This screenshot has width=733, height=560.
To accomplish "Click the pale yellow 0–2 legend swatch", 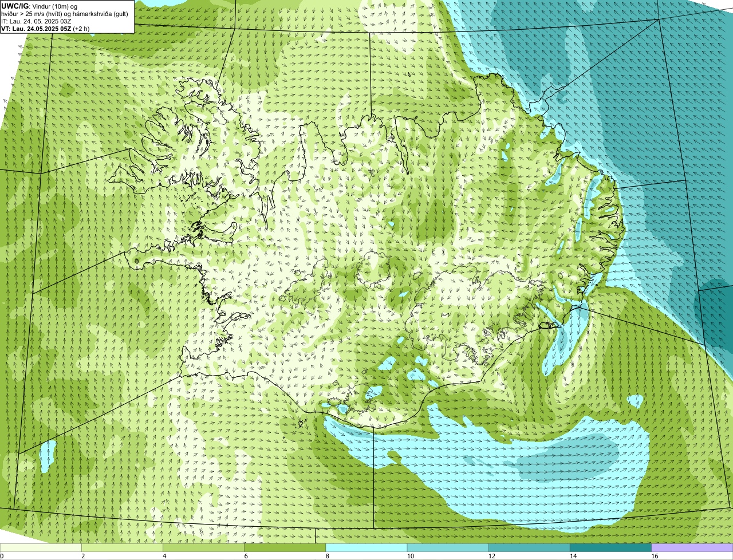I will [41, 547].
